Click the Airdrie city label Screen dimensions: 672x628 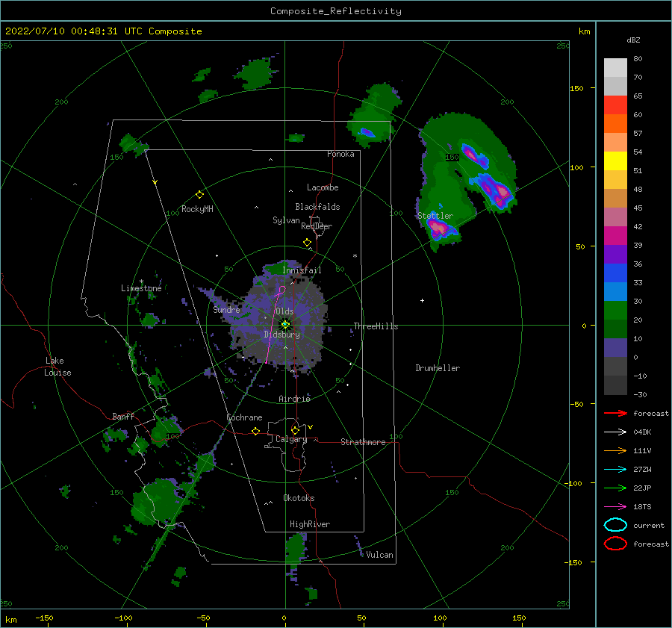point(294,399)
